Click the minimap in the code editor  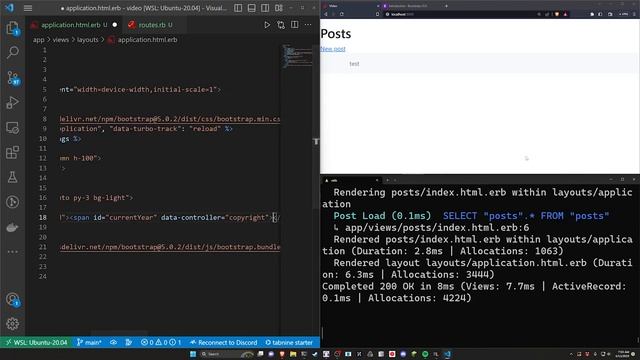click(298, 56)
